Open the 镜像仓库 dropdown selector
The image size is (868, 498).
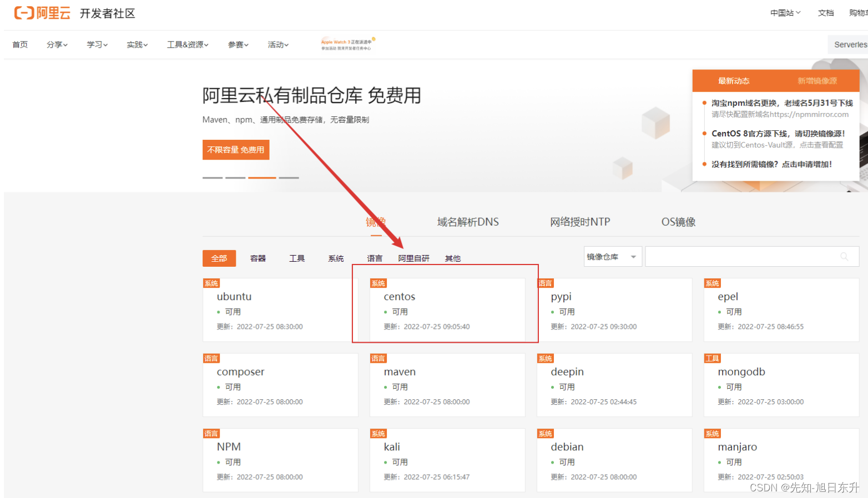pyautogui.click(x=613, y=257)
